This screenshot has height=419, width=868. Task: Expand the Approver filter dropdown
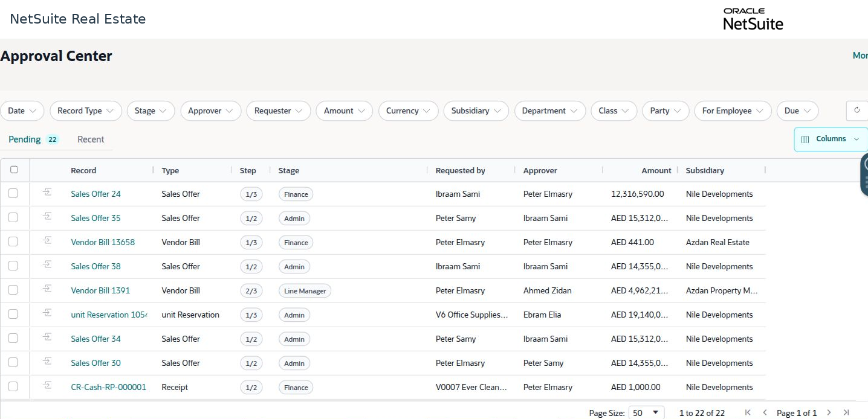(x=211, y=111)
